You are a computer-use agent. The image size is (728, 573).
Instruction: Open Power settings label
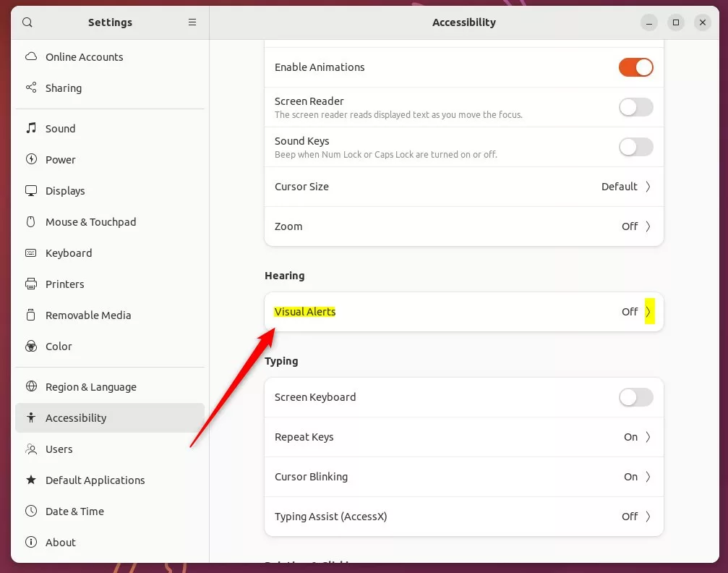[60, 159]
